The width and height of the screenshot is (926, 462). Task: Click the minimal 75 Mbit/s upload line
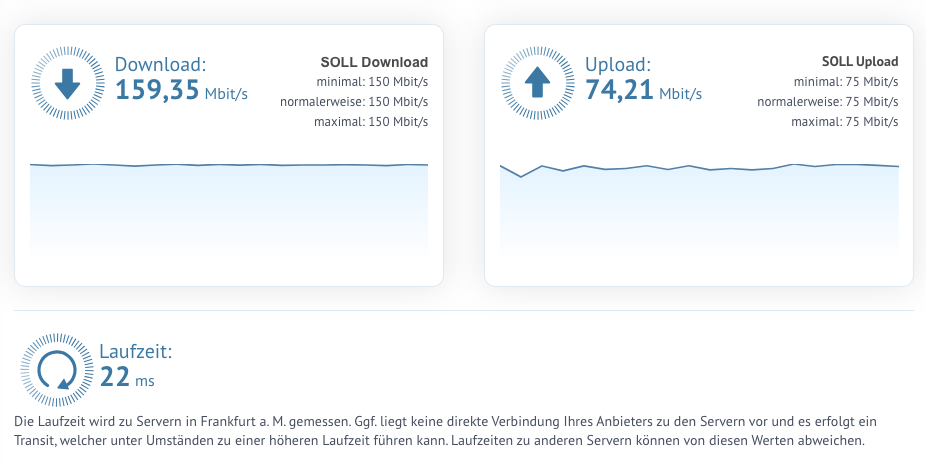pos(845,82)
